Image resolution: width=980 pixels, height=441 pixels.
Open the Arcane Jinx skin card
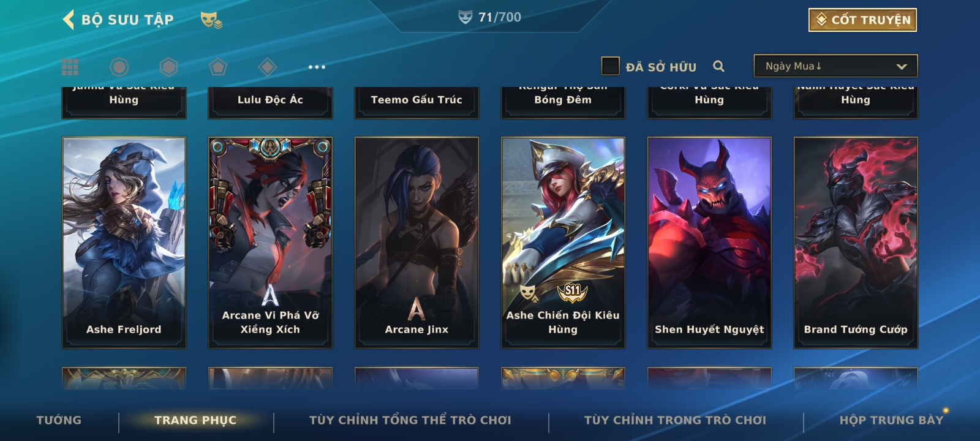(x=417, y=243)
